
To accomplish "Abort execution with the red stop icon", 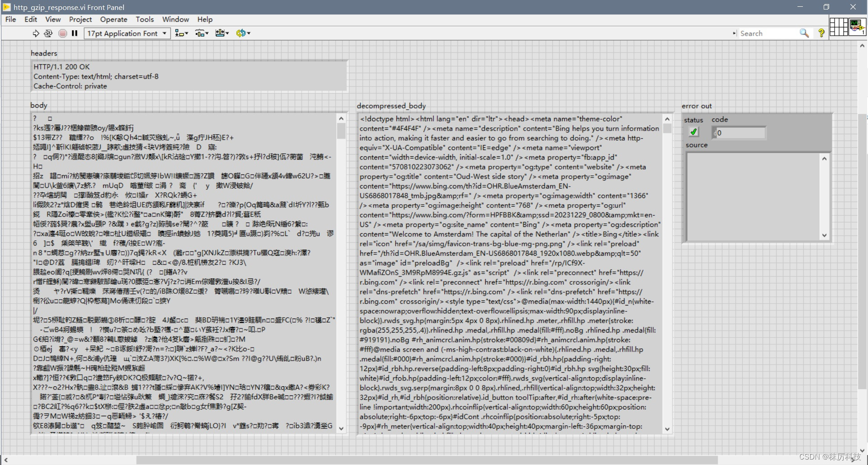I will pos(63,33).
